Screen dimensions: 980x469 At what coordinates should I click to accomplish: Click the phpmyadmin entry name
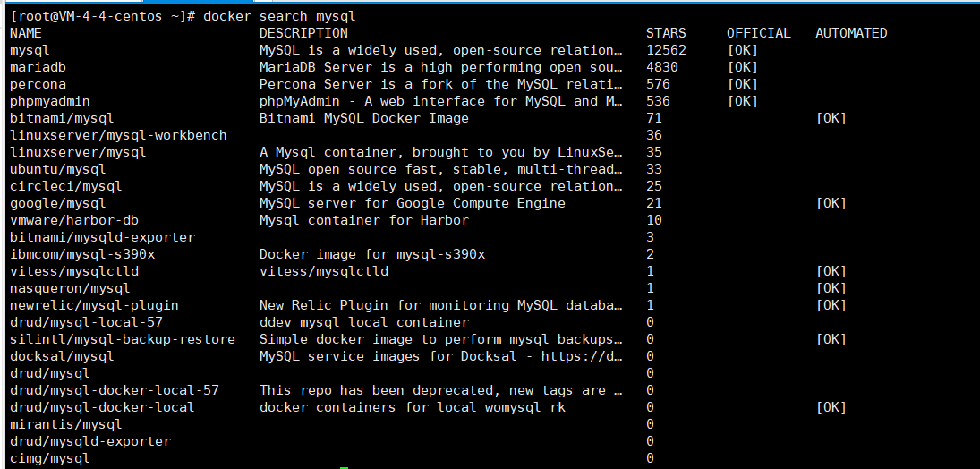(50, 101)
